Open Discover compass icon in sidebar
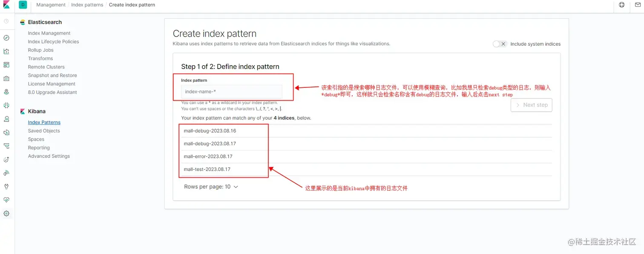 point(6,38)
